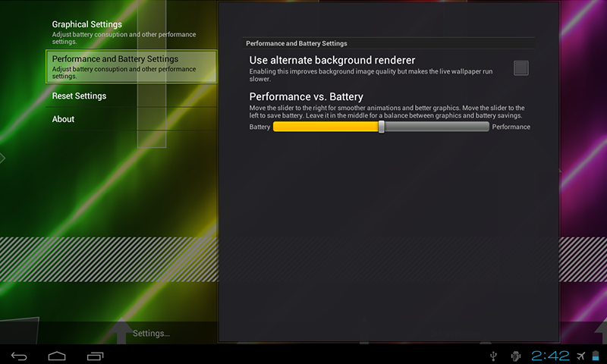Tap the Android back navigation icon
The height and width of the screenshot is (364, 607).
[x=19, y=356]
